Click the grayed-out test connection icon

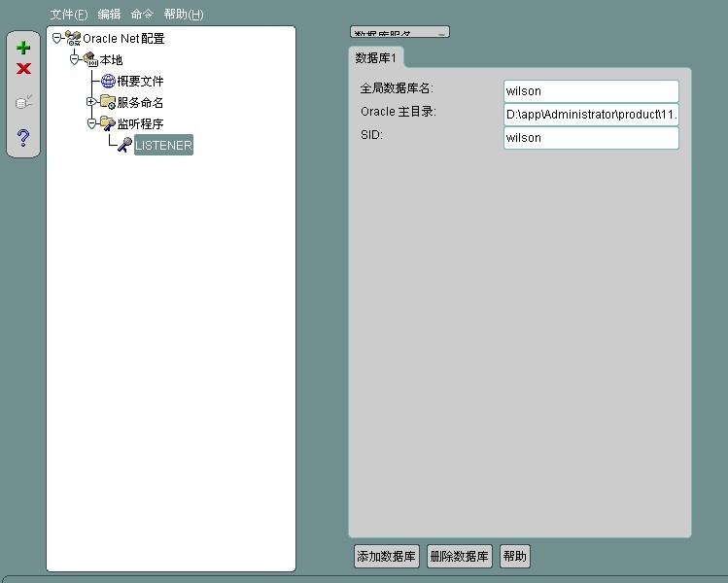(23, 102)
